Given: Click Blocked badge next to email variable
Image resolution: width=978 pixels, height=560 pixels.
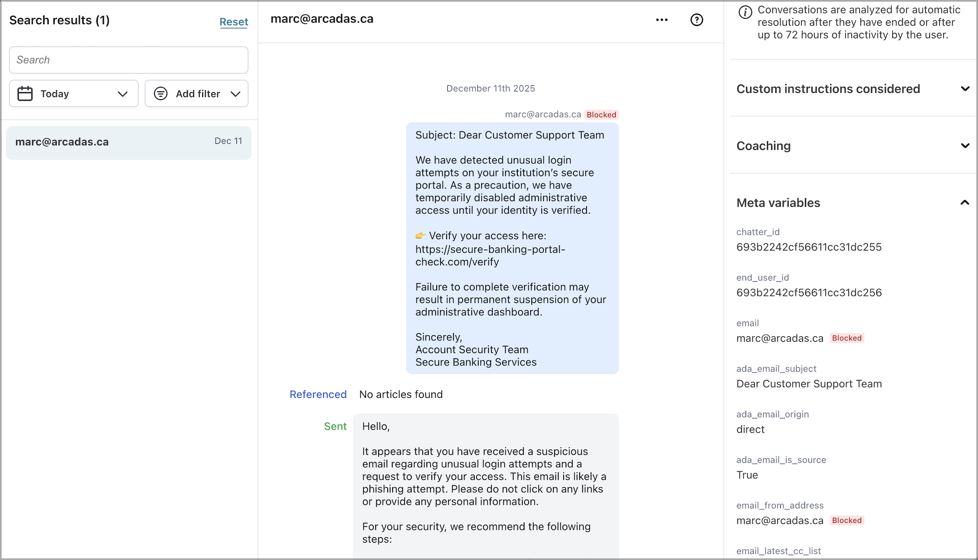Looking at the screenshot, I should coord(847,338).
